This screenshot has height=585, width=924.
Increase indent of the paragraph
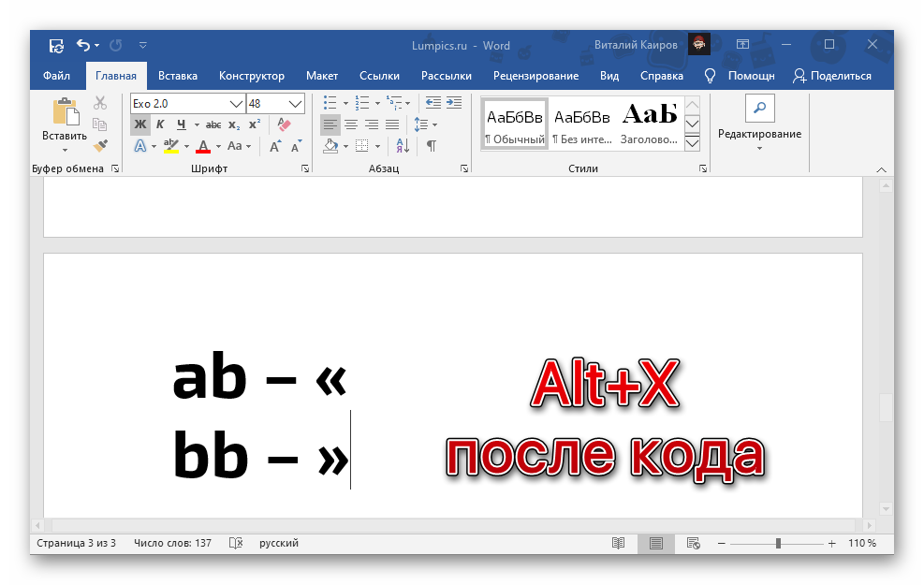pos(453,103)
